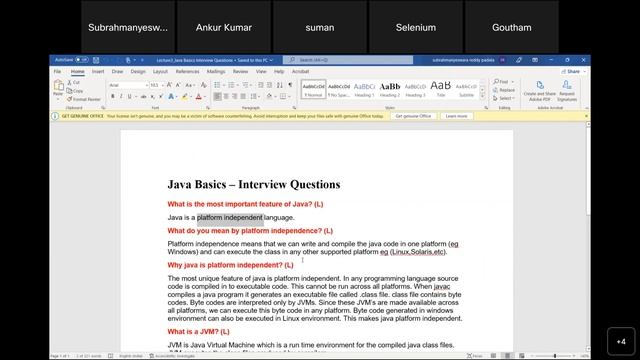Expand the Styles gallery more arrow

[x=482, y=96]
